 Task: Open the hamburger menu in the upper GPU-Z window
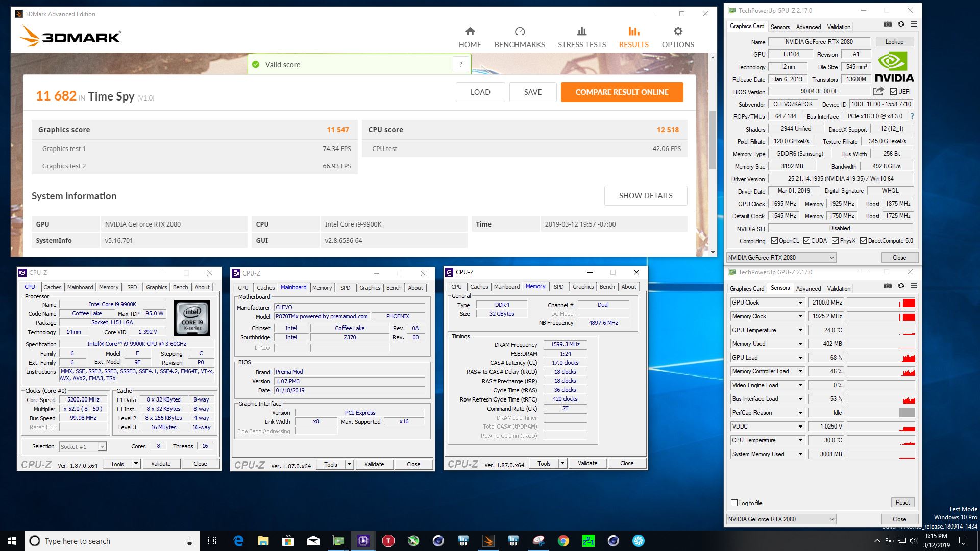coord(914,24)
